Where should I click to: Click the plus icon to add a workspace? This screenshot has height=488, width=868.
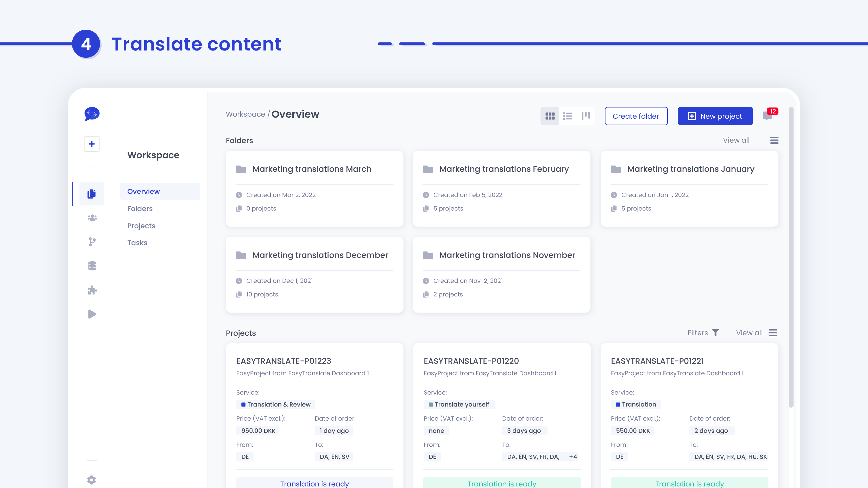coord(92,144)
